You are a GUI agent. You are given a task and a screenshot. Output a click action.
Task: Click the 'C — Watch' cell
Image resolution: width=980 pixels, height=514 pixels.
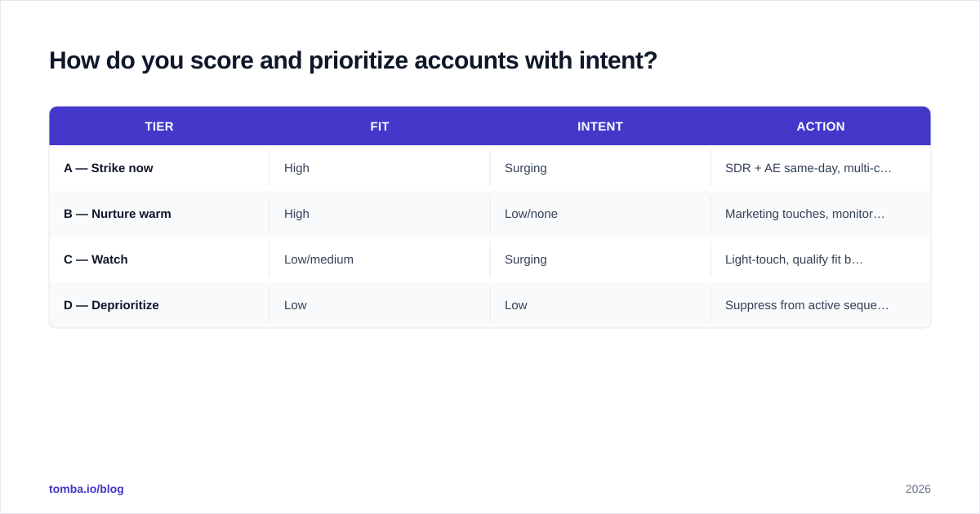[x=159, y=259]
